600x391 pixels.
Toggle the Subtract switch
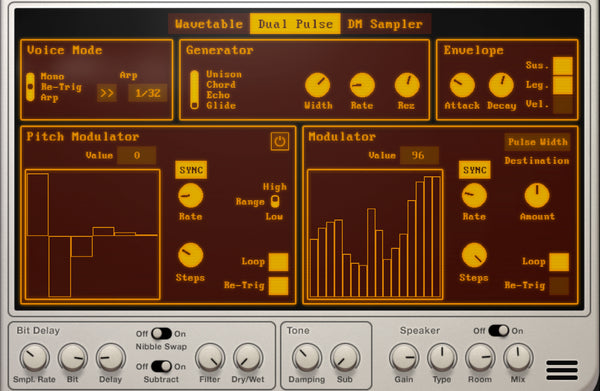click(x=161, y=367)
